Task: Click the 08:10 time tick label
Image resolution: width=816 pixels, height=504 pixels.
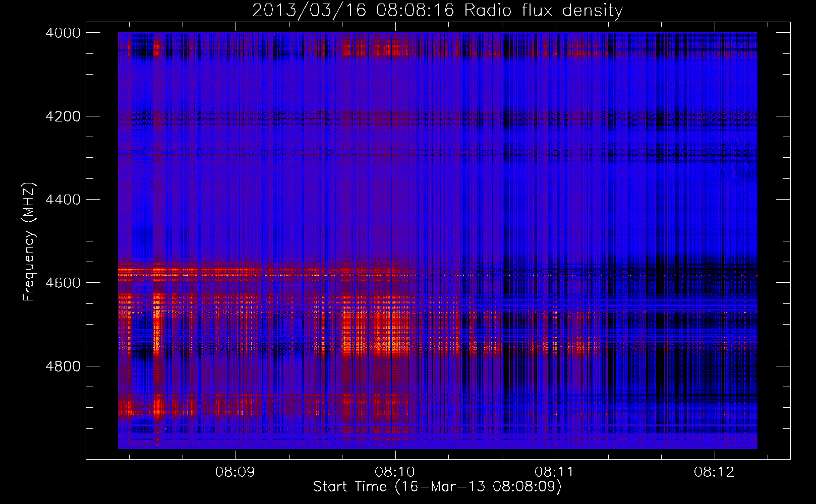Action: [395, 472]
